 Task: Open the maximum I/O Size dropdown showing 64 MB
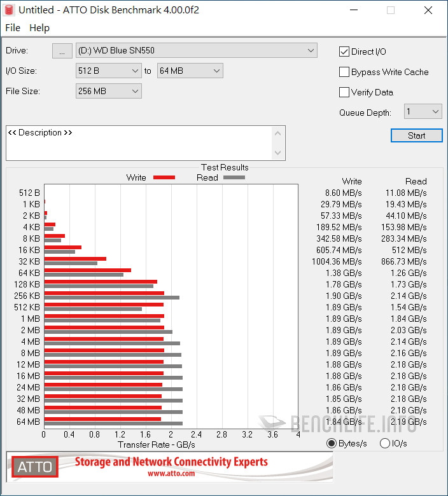[190, 71]
